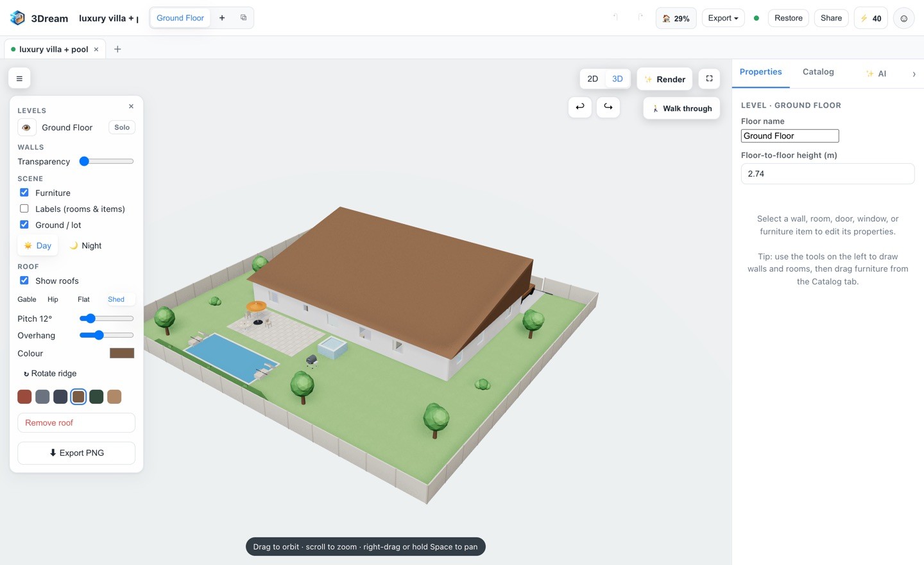Switch to 2D view
Viewport: 924px width, 565px height.
[x=593, y=79]
